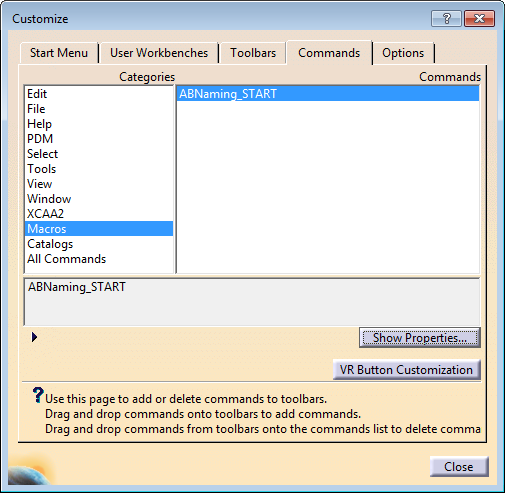Pick the PDM category
505x493 pixels.
(x=99, y=139)
